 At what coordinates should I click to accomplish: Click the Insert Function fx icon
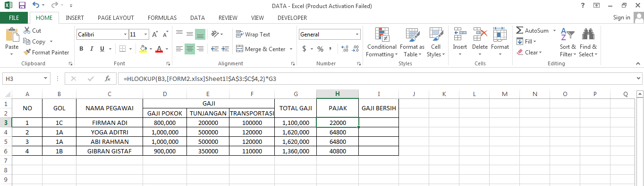[108, 79]
